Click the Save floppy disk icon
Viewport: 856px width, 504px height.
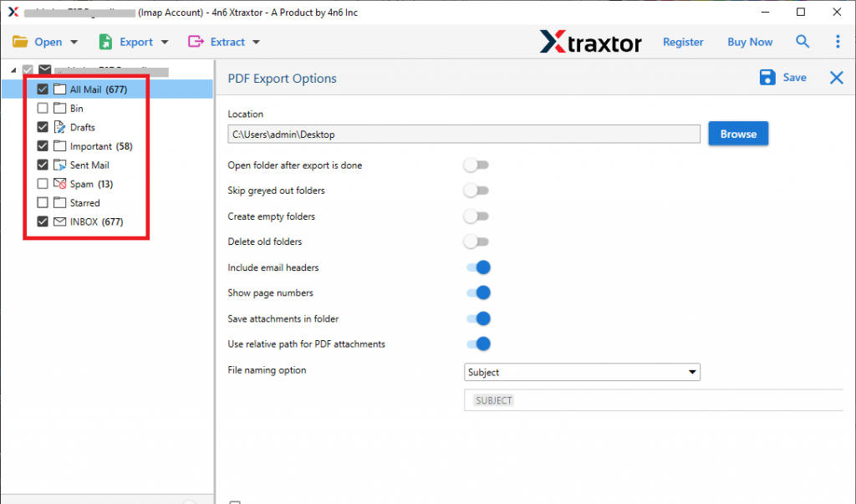(x=767, y=78)
